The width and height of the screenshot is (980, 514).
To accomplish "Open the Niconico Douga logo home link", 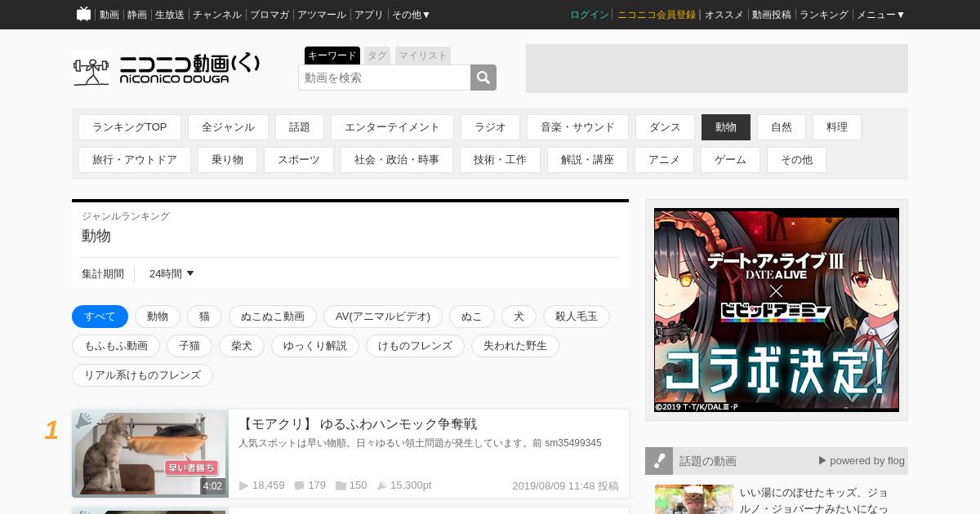I will 167,68.
